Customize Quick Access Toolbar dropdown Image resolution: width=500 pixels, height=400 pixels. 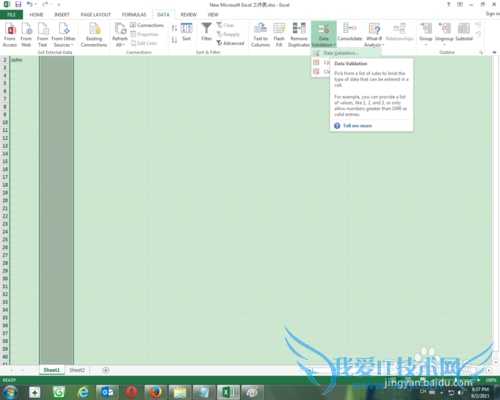(x=59, y=5)
